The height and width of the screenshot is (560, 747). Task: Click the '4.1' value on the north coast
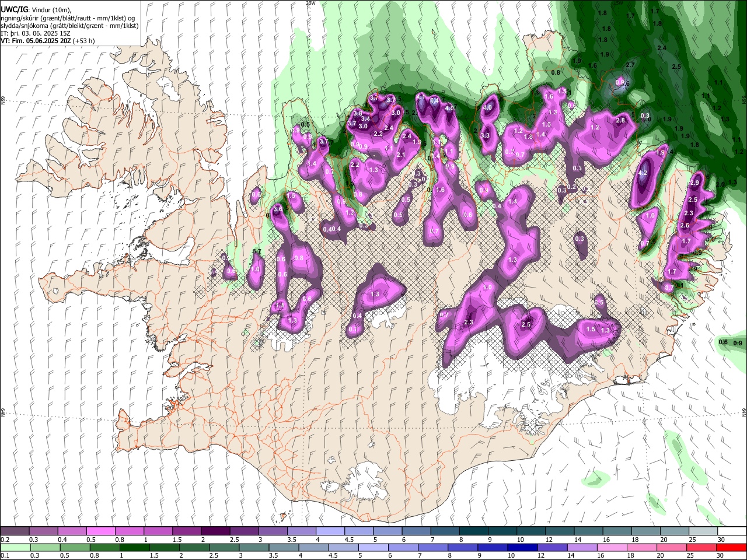pos(420,96)
